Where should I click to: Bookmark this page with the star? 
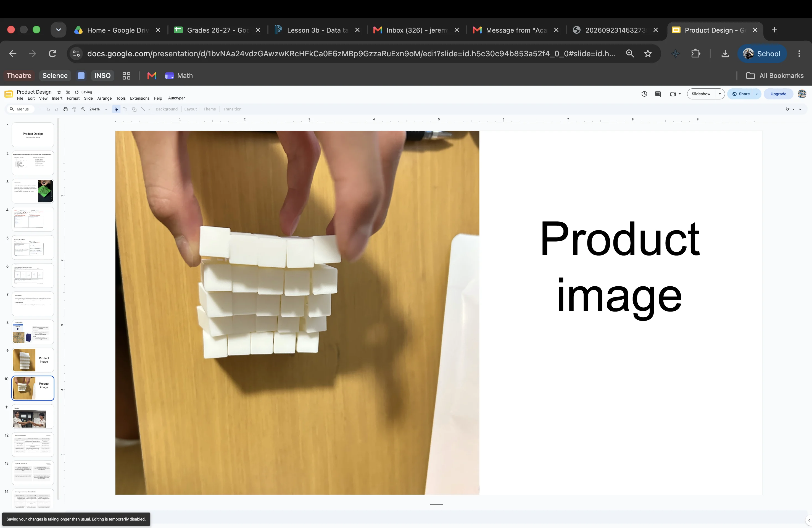[648, 54]
